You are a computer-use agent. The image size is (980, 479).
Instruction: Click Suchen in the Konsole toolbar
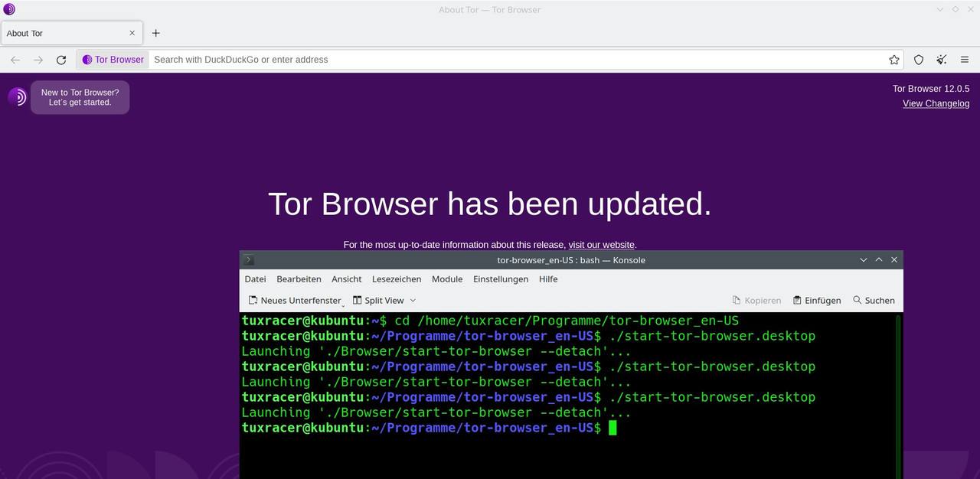click(x=874, y=301)
